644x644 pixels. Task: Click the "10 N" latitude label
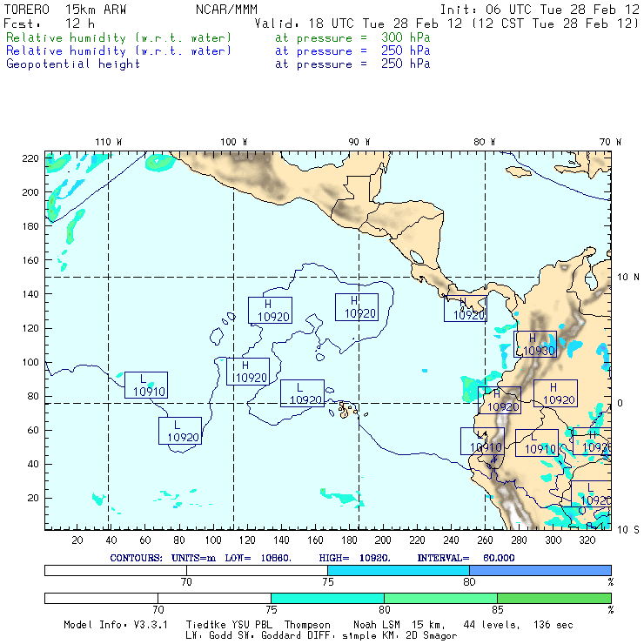click(628, 278)
